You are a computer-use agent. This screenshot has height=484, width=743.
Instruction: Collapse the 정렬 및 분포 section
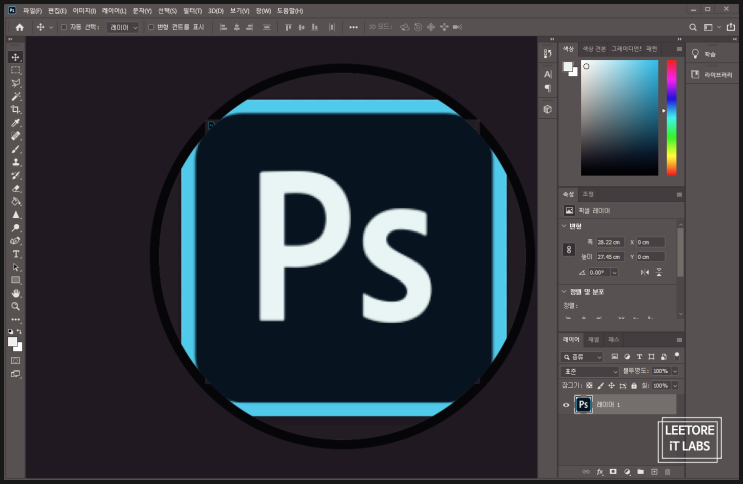pos(564,292)
